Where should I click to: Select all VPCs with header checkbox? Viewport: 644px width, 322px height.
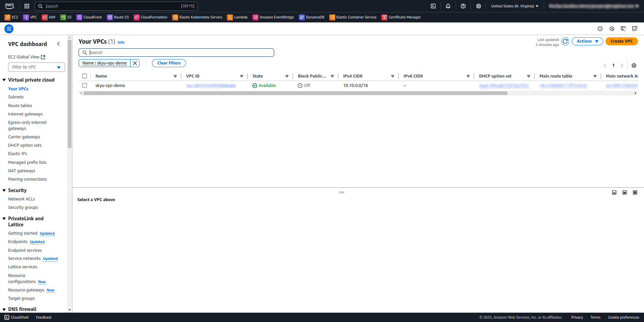click(85, 76)
